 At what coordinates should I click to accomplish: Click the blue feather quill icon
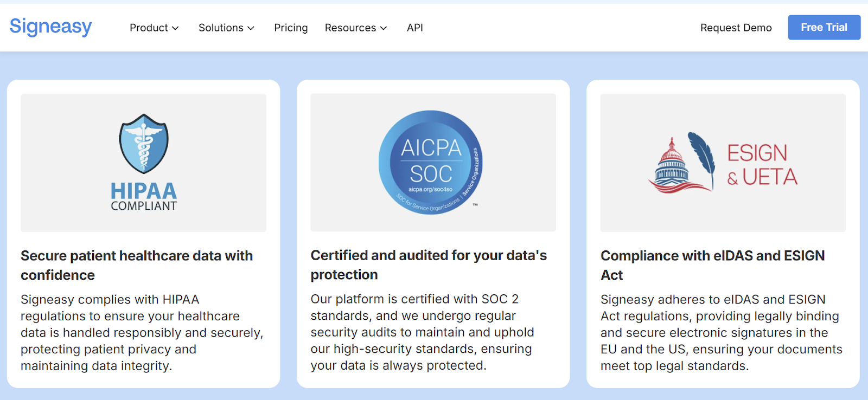[x=702, y=160]
